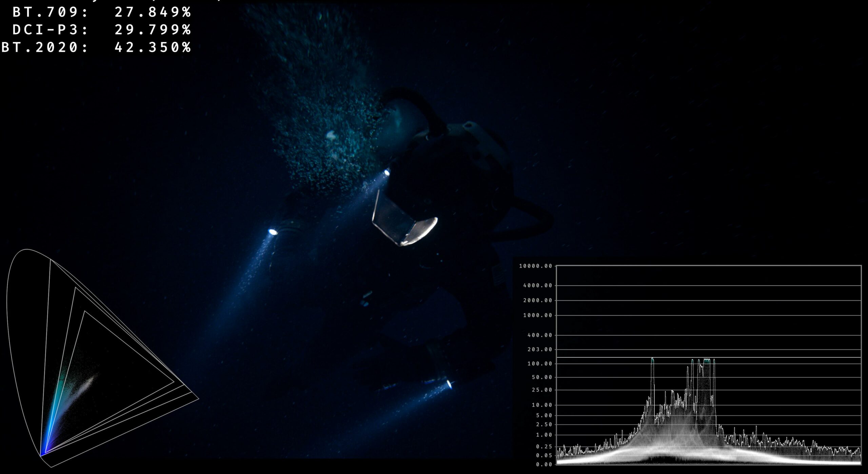Viewport: 868px width, 474px height.
Task: Click the 10000.00 nits axis label
Action: (536, 266)
